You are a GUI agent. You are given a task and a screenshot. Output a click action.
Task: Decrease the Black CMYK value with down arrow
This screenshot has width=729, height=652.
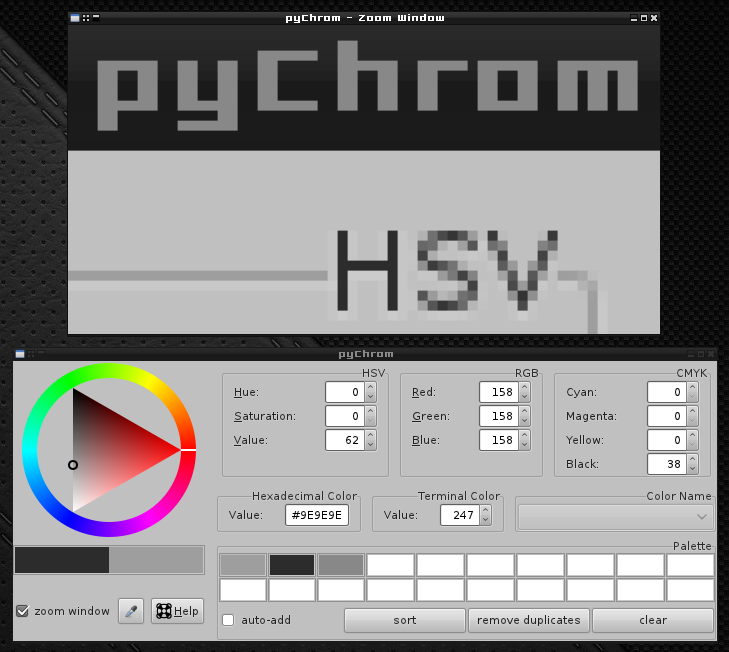point(692,469)
